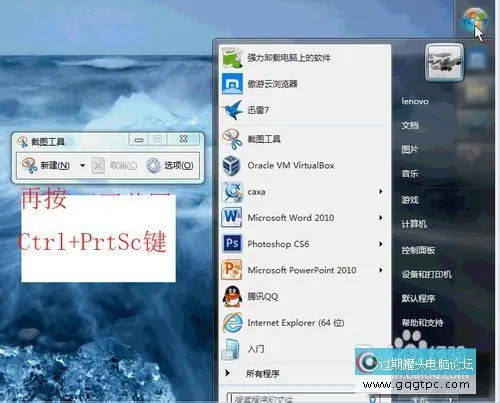Launch Maxthon cloud browser icon
This screenshot has height=403, width=500.
point(232,84)
